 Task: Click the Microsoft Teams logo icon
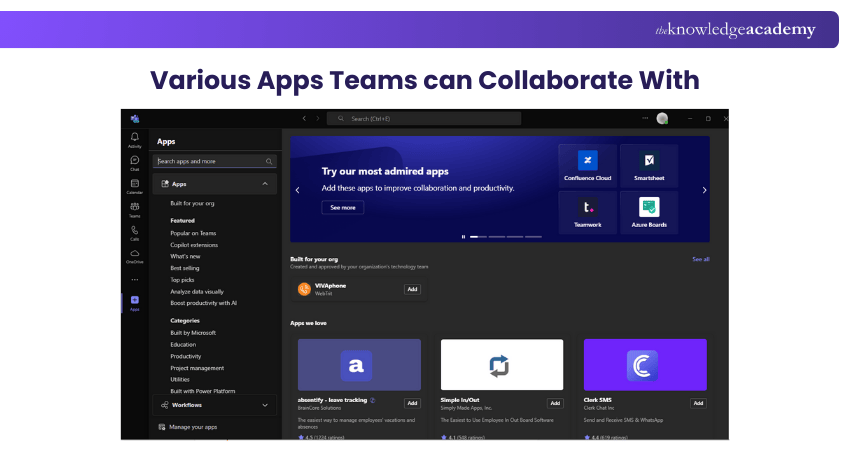134,119
